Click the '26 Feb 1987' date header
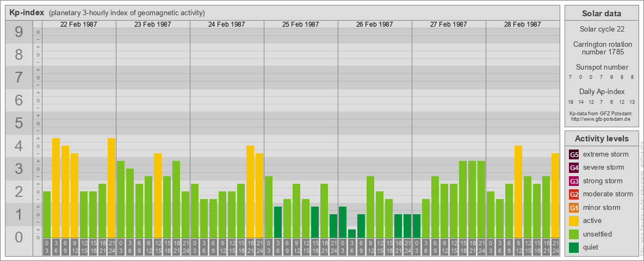Viewport: 644px width, 261px height. pos(375,24)
